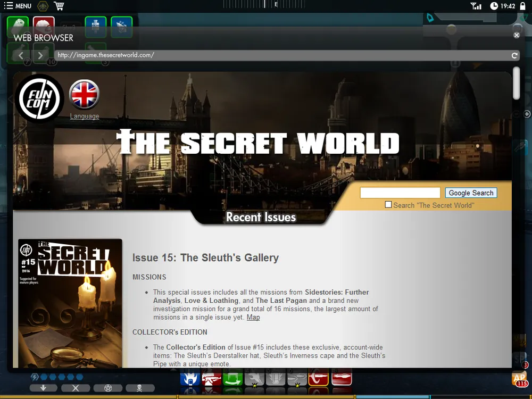This screenshot has width=532, height=399.
Task: Click the down-arrow button at bottom left
Action: pyautogui.click(x=44, y=388)
